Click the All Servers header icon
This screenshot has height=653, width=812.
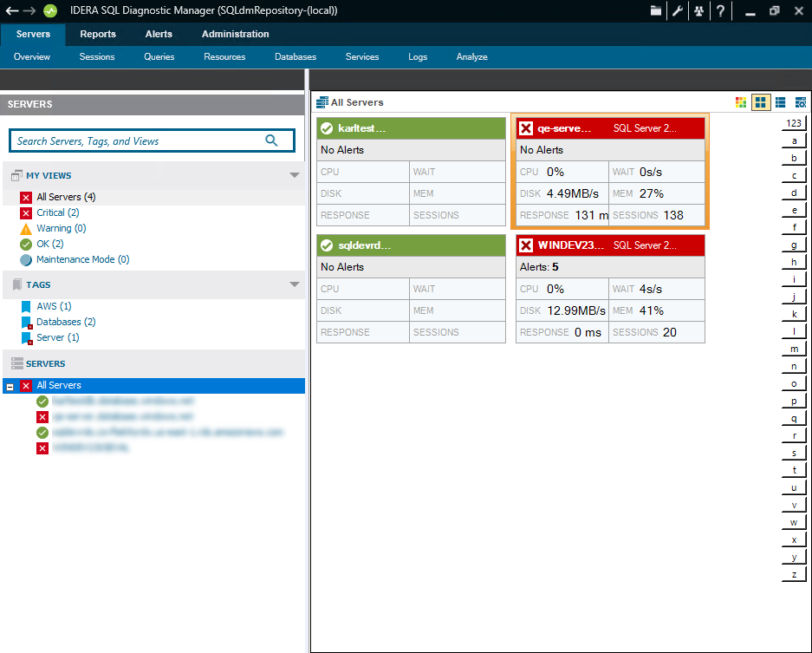322,102
